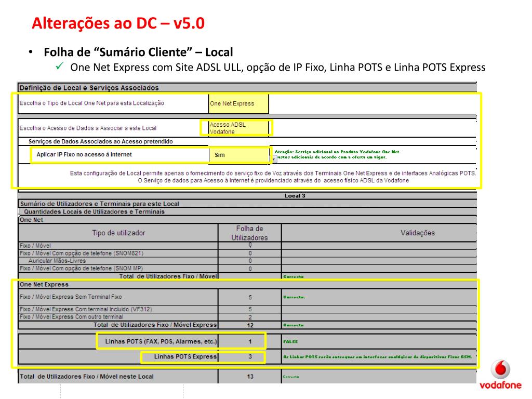Click 'Escolha o Tipo de Local One Net' label
Image resolution: width=532 pixels, height=399 pixels.
pyautogui.click(x=91, y=103)
